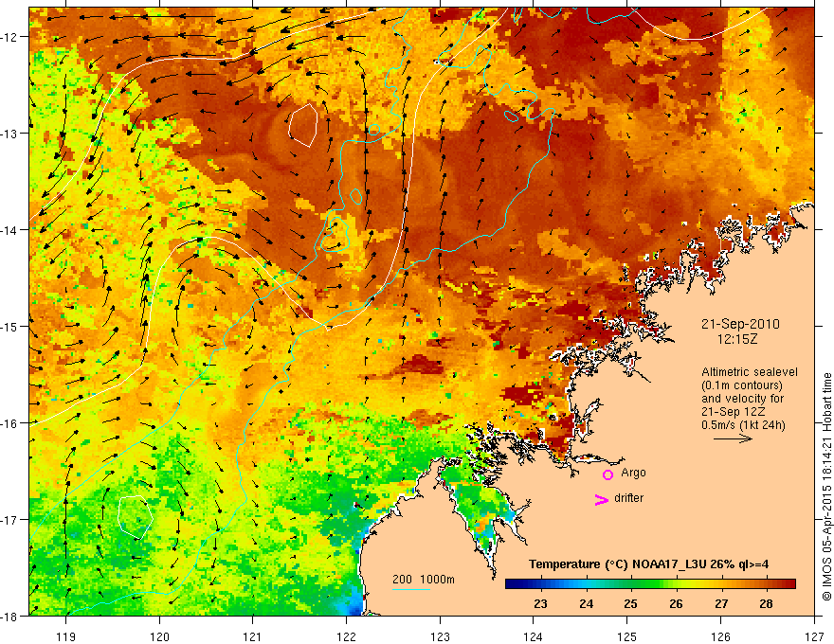Click the 28 value on temperature scale
The height and width of the screenshot is (644, 834).
click(766, 603)
